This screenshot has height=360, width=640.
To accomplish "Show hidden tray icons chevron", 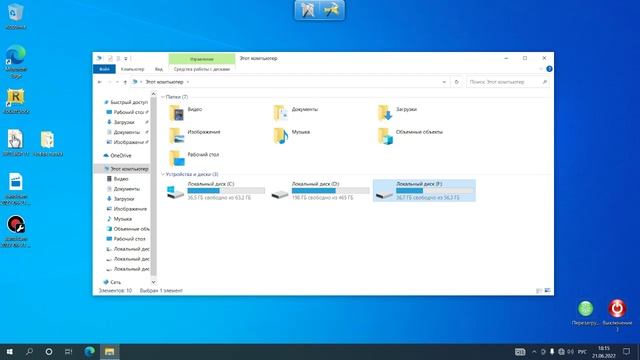I will [x=534, y=352].
